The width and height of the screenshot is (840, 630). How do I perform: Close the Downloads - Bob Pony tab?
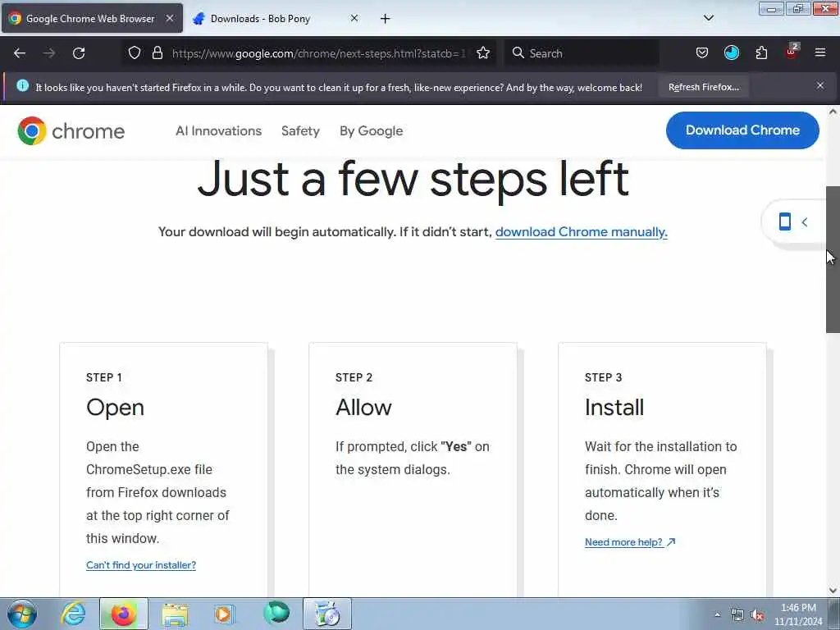click(x=354, y=18)
